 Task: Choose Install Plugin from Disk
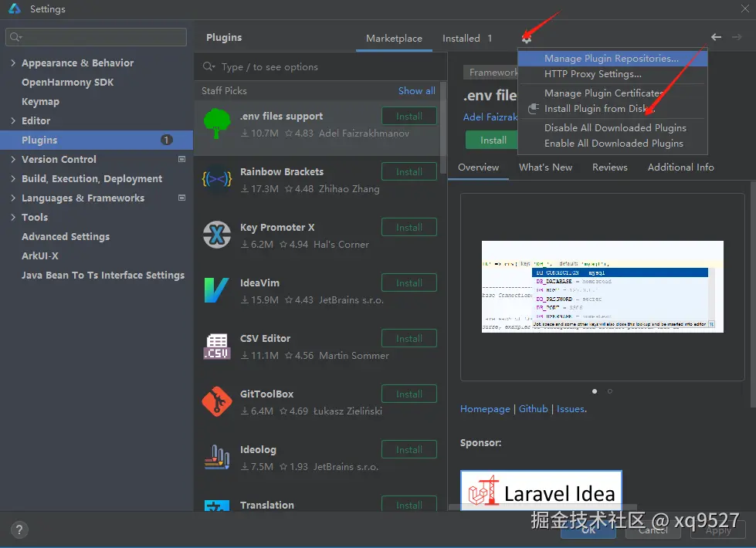pyautogui.click(x=612, y=109)
